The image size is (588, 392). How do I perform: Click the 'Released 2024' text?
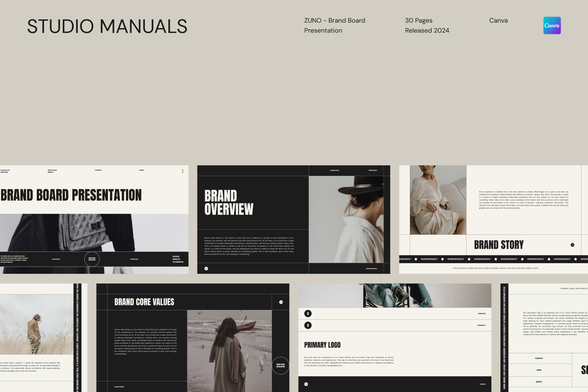pos(427,30)
